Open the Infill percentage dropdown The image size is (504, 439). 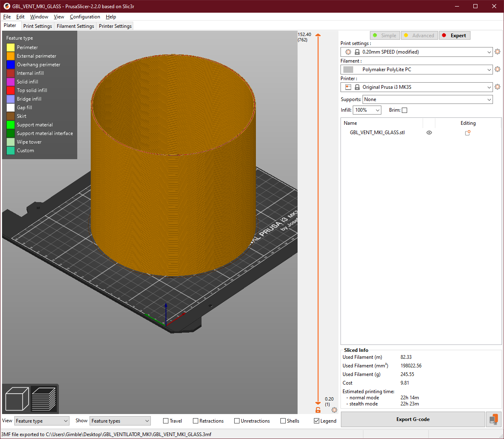click(367, 110)
